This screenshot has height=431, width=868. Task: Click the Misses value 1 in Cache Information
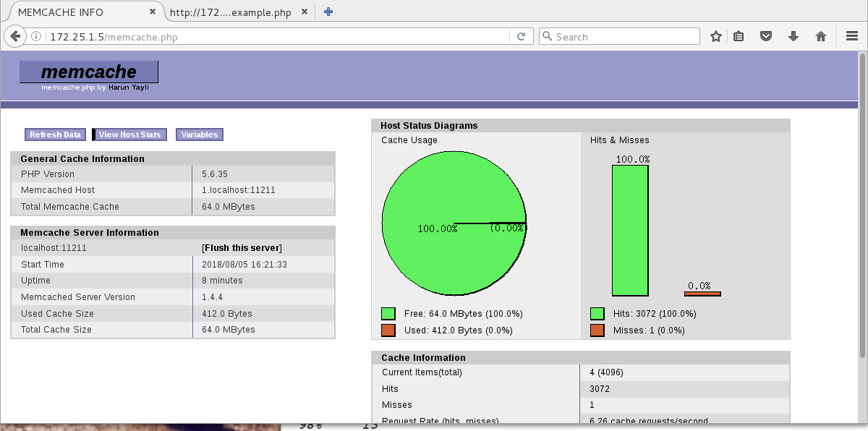tap(592, 405)
